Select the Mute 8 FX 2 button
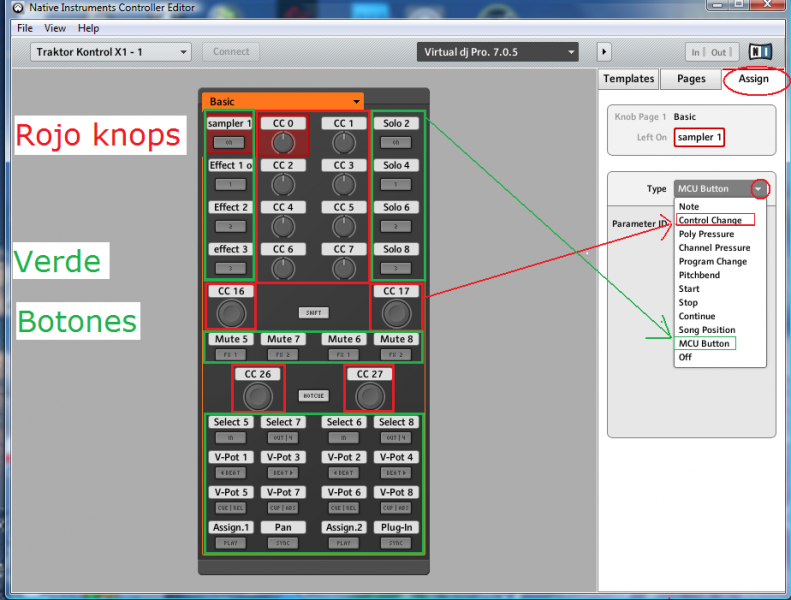Screen dimensions: 791x600 pyautogui.click(x=396, y=355)
